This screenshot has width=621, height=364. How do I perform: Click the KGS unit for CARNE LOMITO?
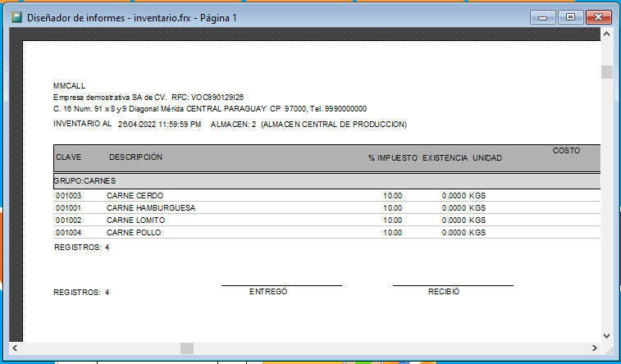pos(477,220)
